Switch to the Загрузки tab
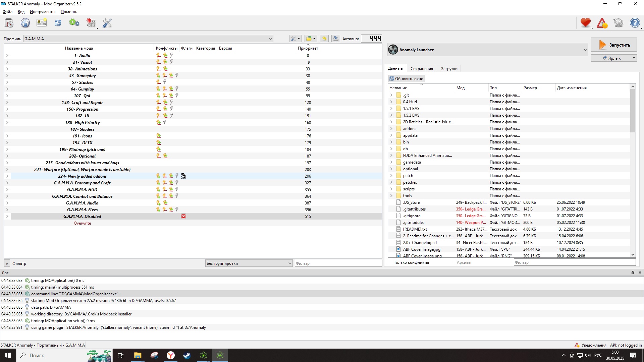The image size is (644, 362). coord(449,69)
